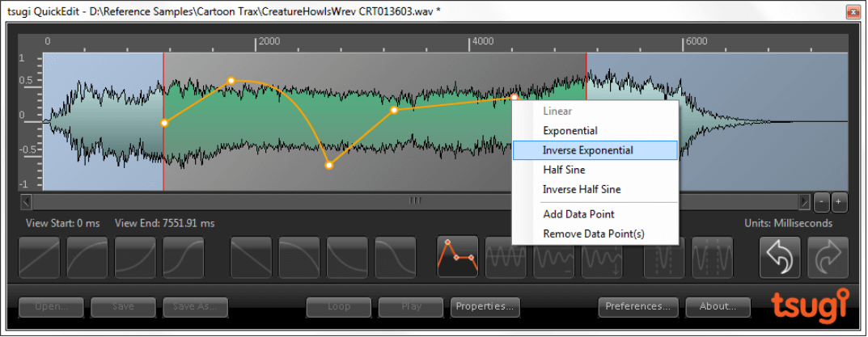Click the sine waveform icon next to envelope tool

[x=506, y=257]
